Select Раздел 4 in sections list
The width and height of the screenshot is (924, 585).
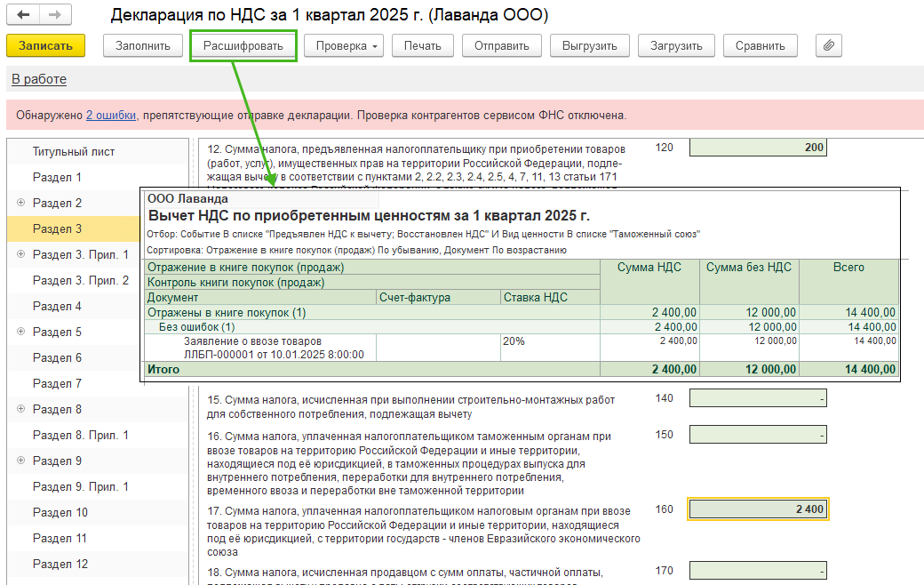coord(57,306)
